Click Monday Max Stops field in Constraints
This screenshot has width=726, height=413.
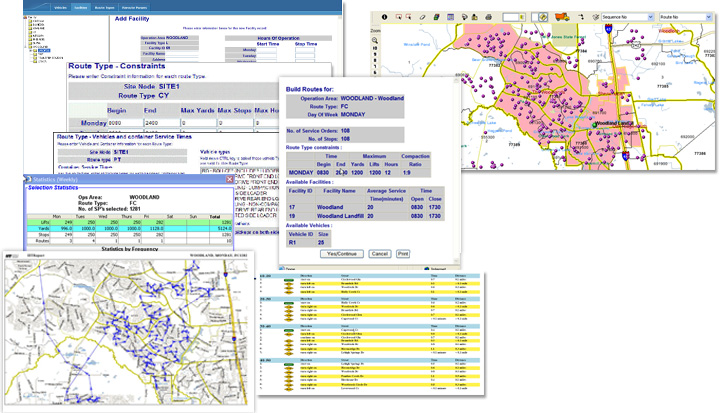(x=235, y=123)
